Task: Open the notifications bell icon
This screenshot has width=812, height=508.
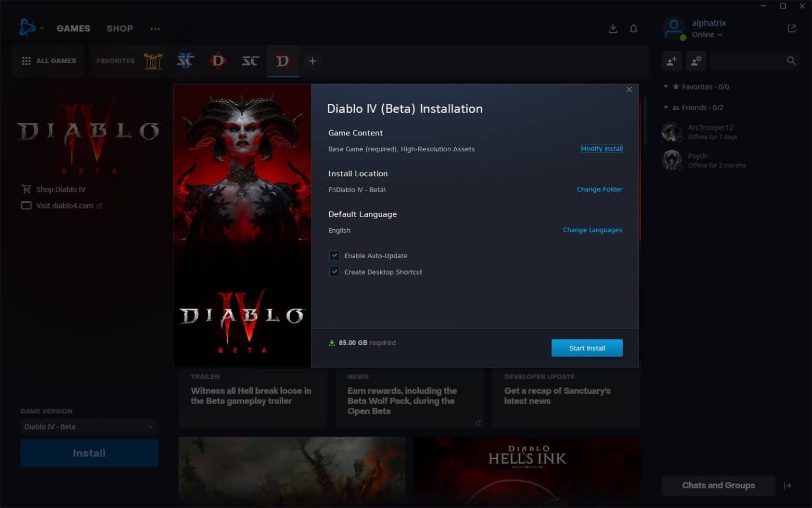Action: [633, 29]
